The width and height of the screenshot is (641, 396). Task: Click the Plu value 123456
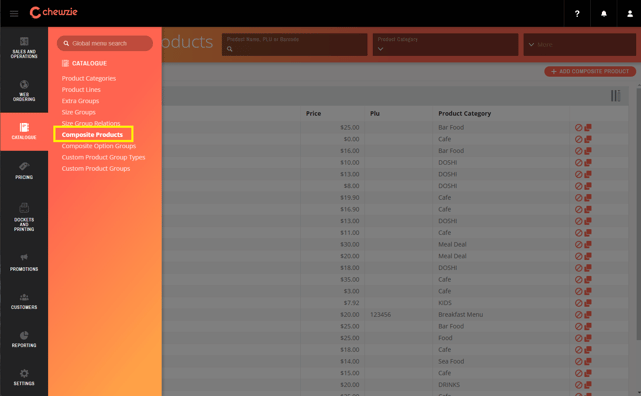[x=380, y=315]
